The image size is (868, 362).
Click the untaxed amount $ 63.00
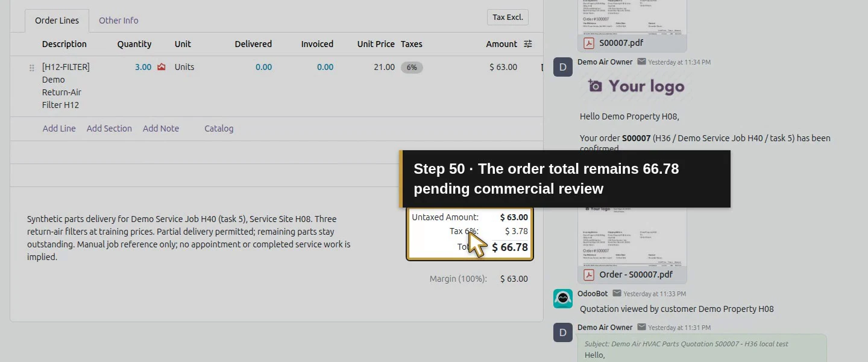tap(514, 217)
